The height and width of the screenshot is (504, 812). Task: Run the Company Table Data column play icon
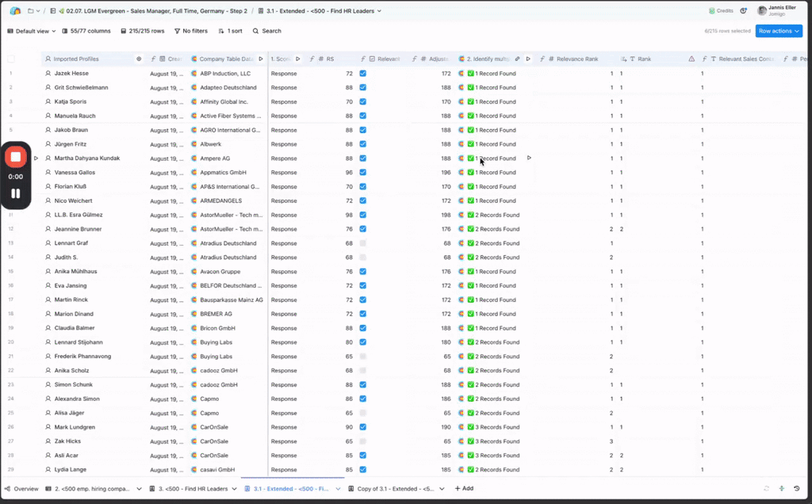tap(261, 59)
